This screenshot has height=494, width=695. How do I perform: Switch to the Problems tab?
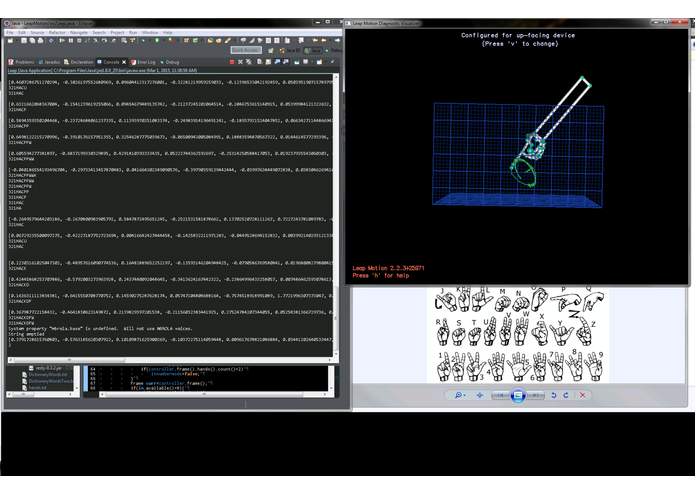[x=21, y=62]
